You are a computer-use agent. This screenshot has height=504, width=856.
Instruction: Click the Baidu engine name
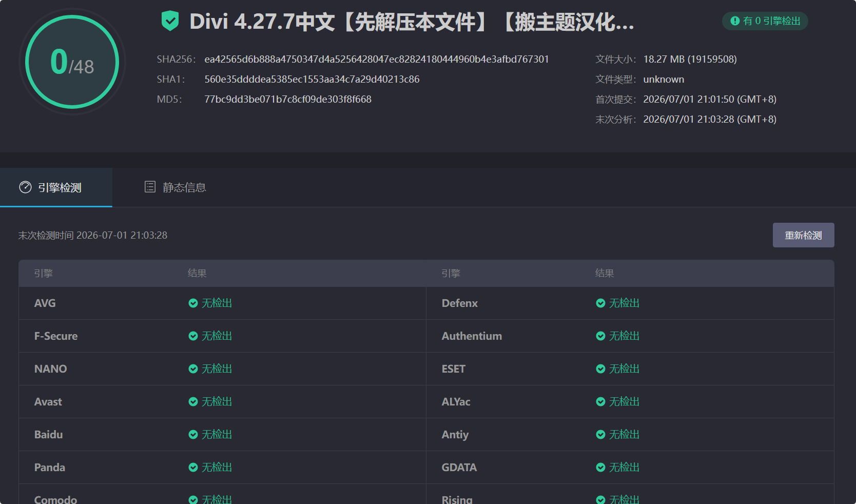coord(48,435)
